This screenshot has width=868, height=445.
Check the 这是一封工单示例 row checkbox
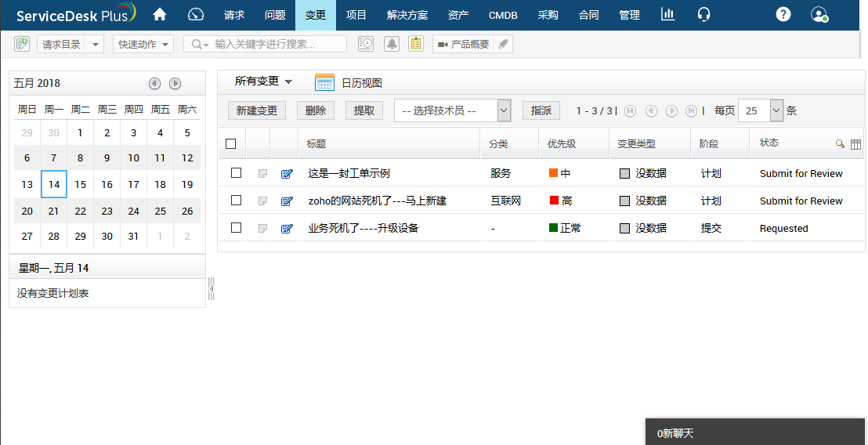pyautogui.click(x=237, y=172)
